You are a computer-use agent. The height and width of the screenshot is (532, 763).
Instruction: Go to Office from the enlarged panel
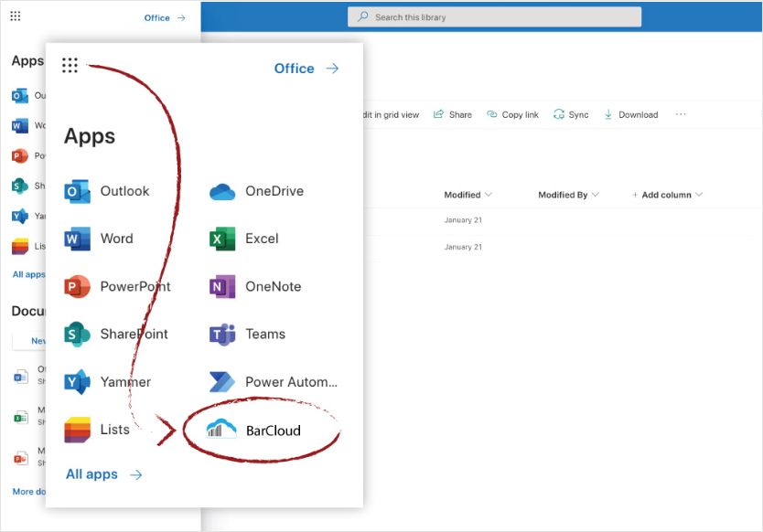tap(306, 69)
